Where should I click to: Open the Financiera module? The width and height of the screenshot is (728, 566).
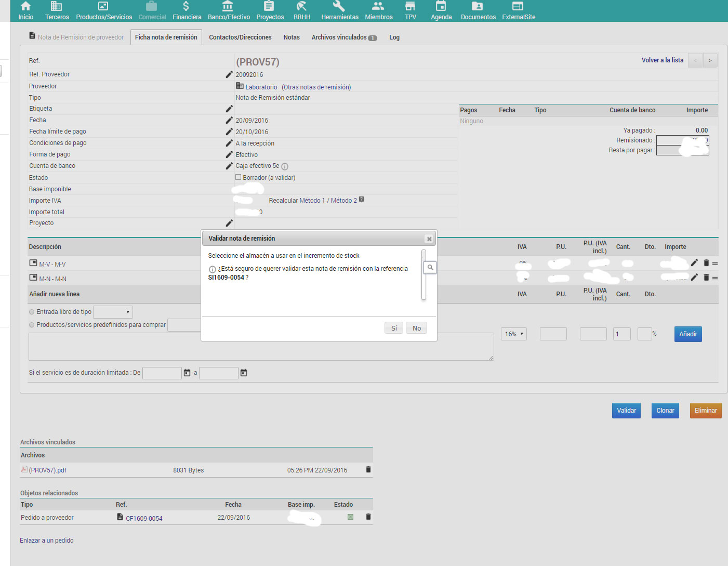pos(187,11)
